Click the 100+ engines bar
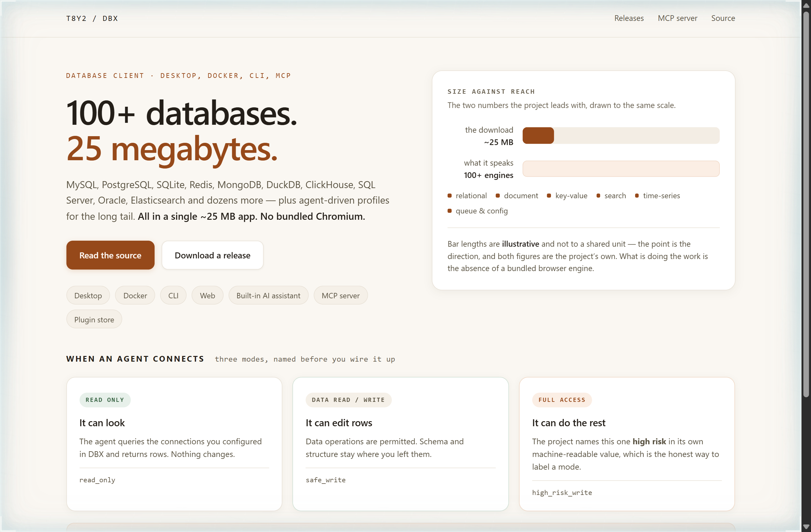The width and height of the screenshot is (811, 532). [x=621, y=168]
